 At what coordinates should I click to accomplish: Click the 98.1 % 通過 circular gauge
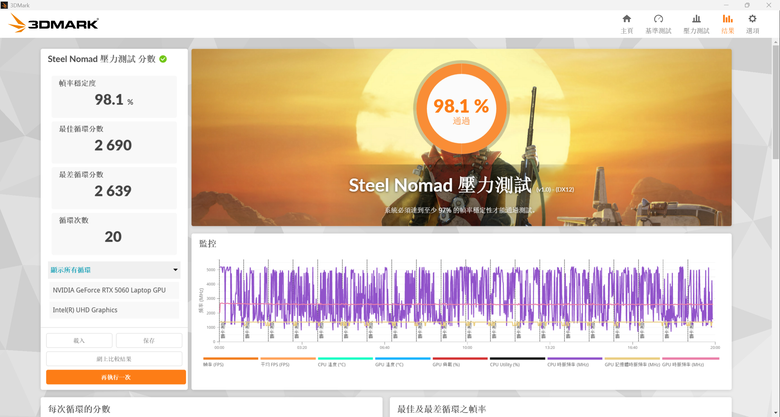point(461,110)
